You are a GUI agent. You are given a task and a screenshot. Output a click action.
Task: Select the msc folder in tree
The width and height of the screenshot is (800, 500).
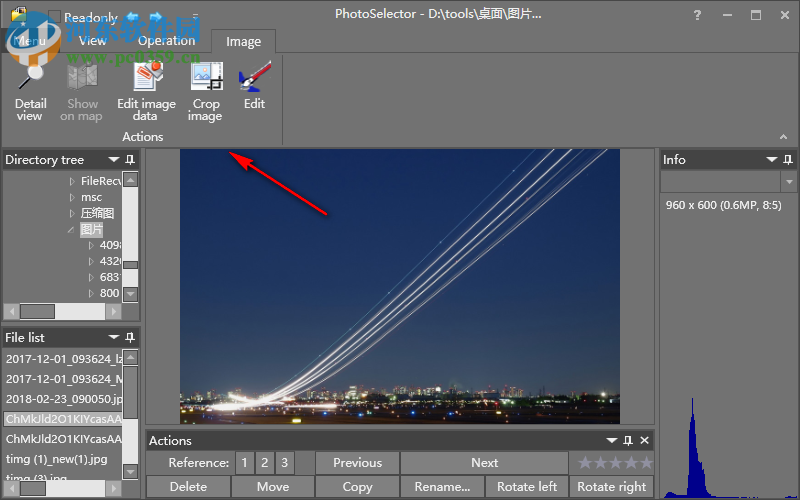pyautogui.click(x=91, y=197)
